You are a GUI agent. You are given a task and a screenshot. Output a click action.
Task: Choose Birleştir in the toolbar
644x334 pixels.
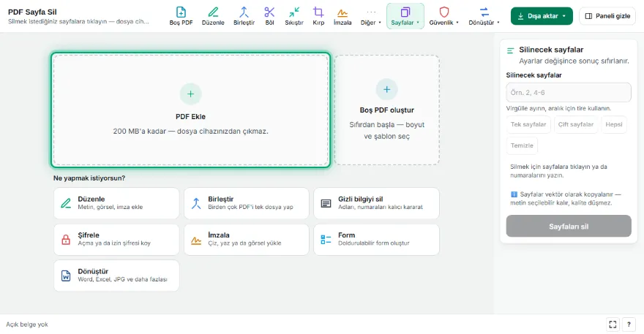click(x=244, y=16)
